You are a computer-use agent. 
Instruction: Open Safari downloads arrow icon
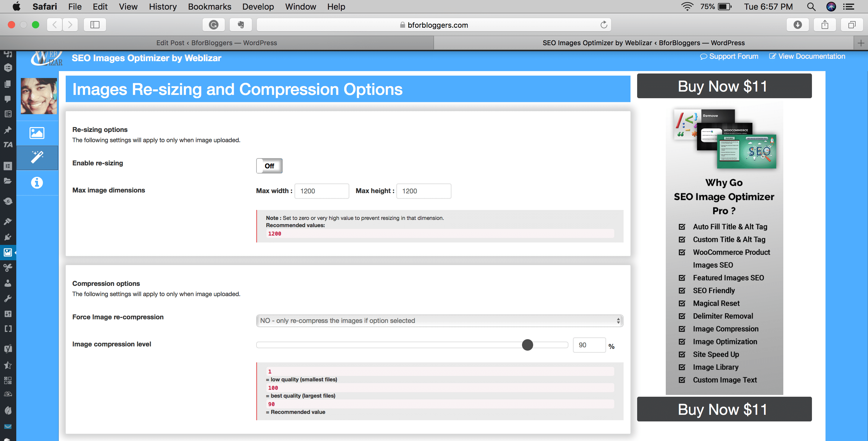[x=797, y=25]
